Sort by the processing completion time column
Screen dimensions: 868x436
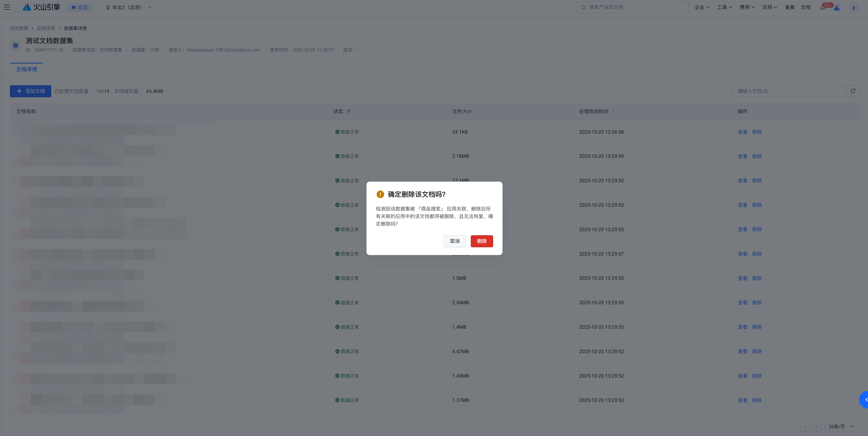tap(614, 111)
